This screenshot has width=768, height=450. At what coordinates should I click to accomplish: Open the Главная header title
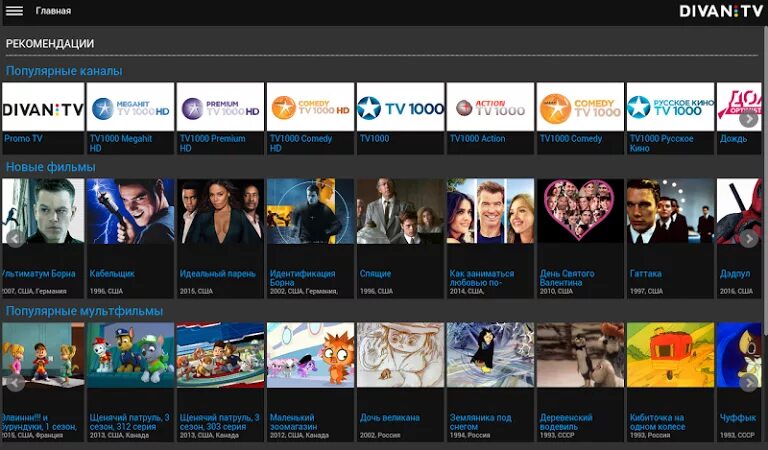coord(53,11)
